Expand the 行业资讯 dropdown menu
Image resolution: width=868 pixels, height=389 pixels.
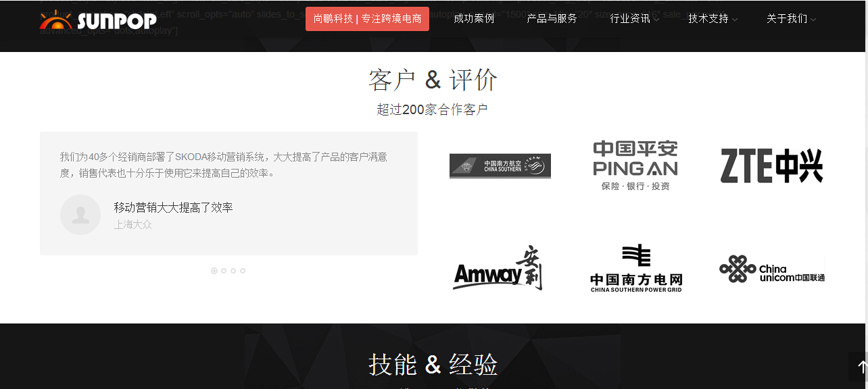[x=634, y=19]
